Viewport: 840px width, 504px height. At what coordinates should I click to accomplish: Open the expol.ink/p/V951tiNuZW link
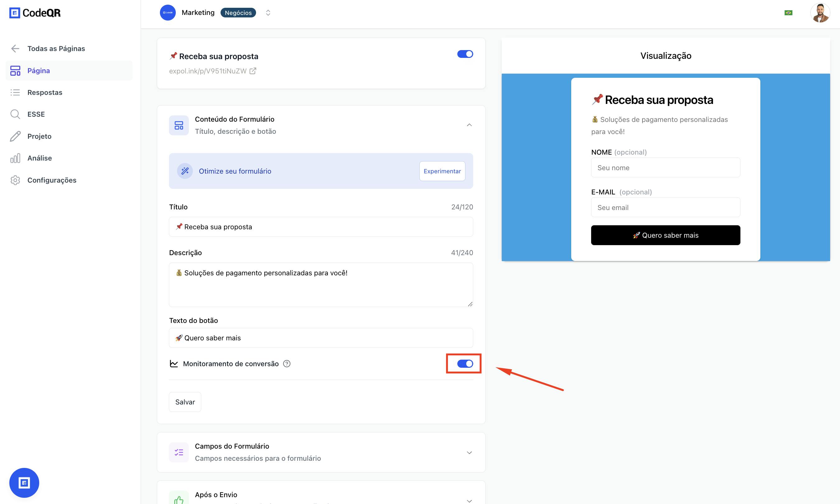coord(208,71)
